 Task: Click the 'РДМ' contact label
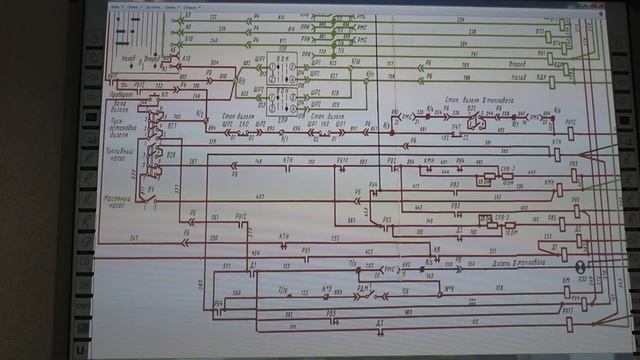point(362,289)
